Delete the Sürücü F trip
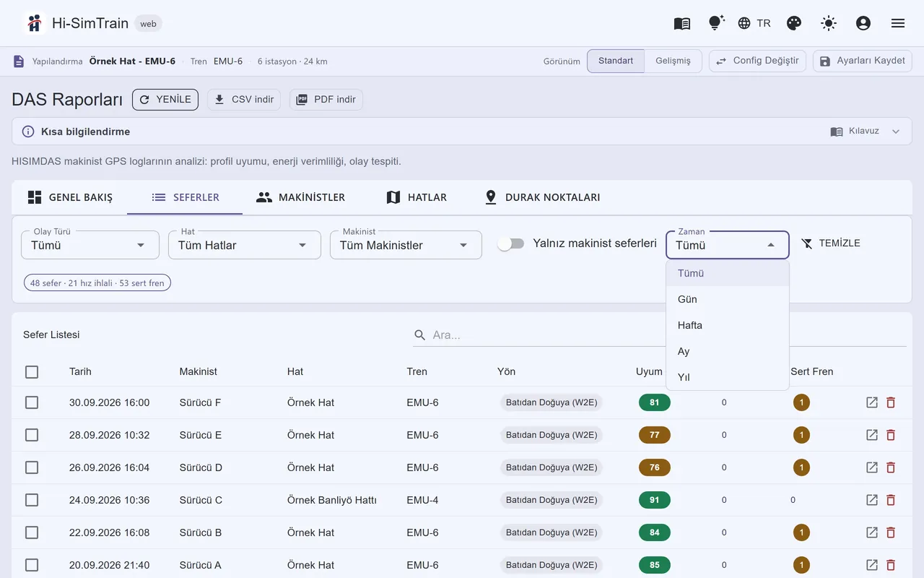Viewport: 924px width, 578px height. coord(891,402)
